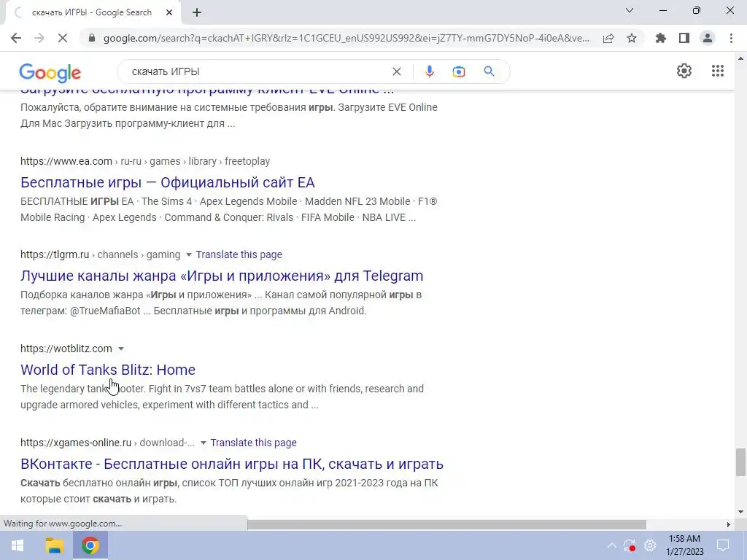
Task: Open the Windows Start menu
Action: (x=18, y=545)
